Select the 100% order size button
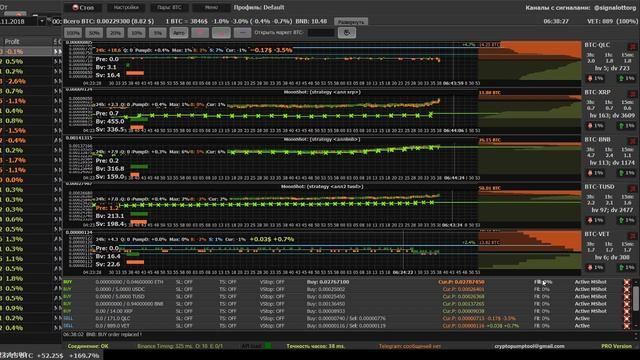The height and width of the screenshot is (360, 640). [x=73, y=33]
